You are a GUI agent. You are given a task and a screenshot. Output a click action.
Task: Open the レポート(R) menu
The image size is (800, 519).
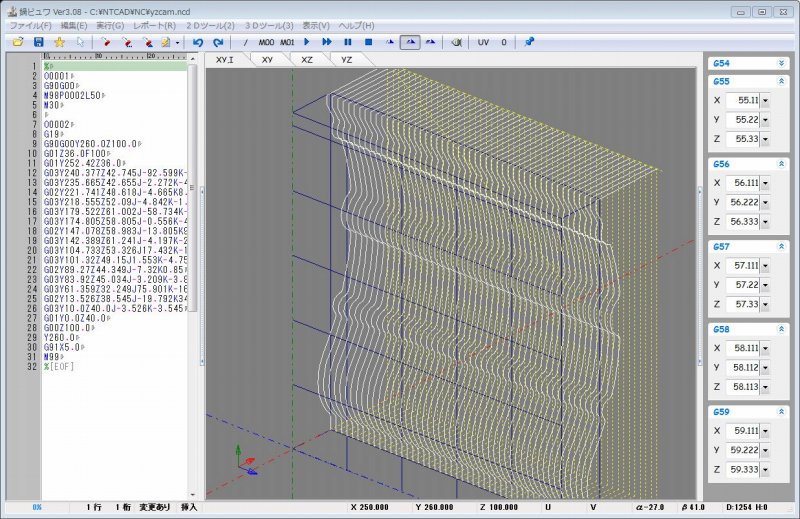click(155, 26)
